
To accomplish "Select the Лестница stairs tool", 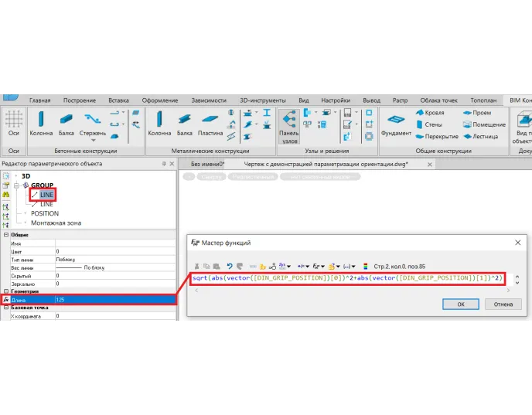I will tap(480, 136).
